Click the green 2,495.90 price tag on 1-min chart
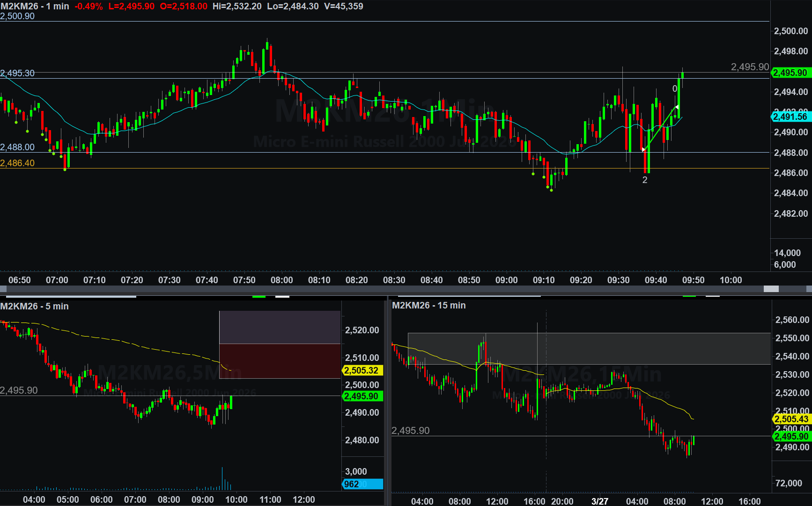Screen dimensions: 812x506 (790, 73)
